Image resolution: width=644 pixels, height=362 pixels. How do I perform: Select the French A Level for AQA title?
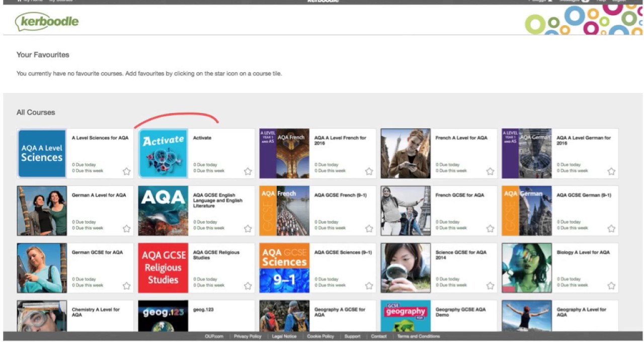(461, 138)
